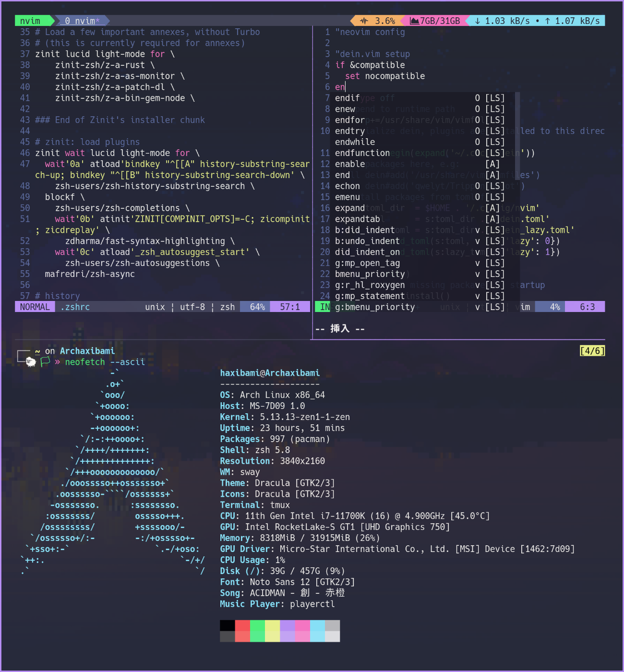Image resolution: width=624 pixels, height=672 pixels.
Task: Click the download arrow icon beside 1.03 kB/s
Action: click(478, 21)
